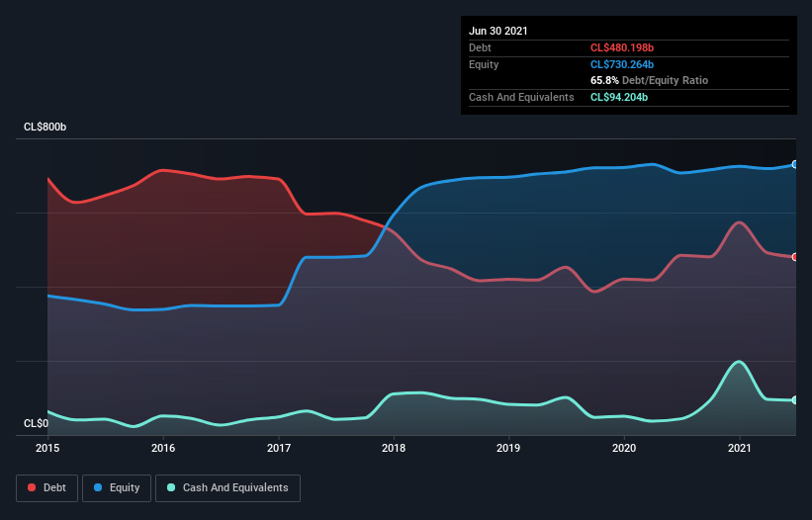Click the 2015 x-axis label

click(47, 448)
